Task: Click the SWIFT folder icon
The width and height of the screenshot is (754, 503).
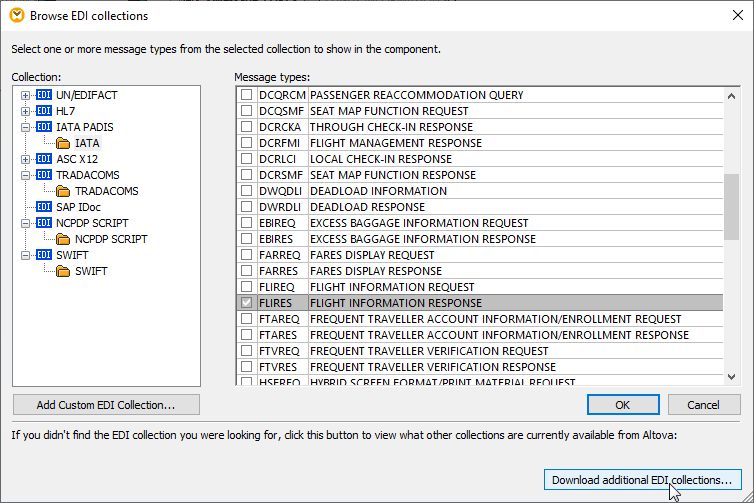Action: (x=63, y=271)
